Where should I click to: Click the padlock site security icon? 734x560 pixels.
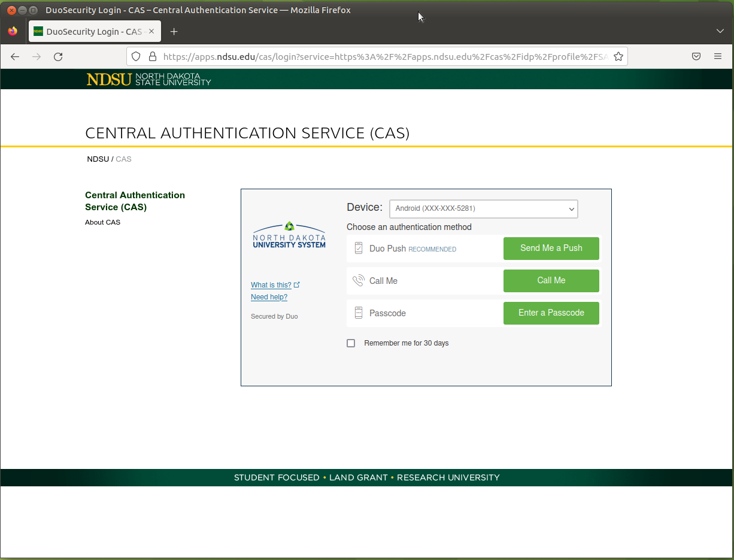pos(152,56)
